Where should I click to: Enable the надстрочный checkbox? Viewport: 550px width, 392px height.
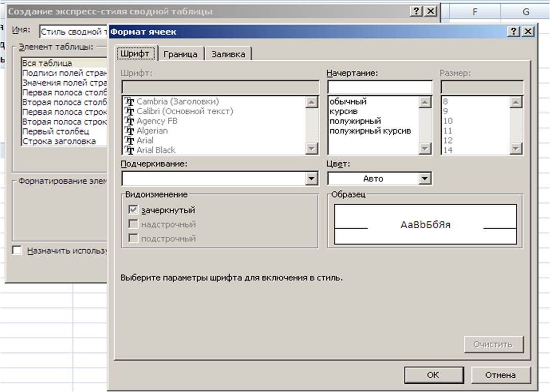[134, 224]
